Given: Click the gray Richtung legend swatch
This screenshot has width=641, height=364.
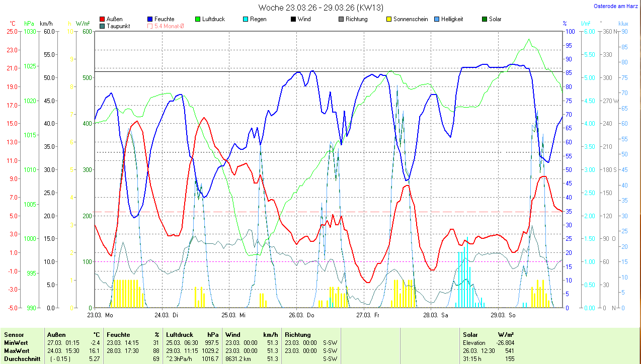Looking at the screenshot, I should point(341,20).
